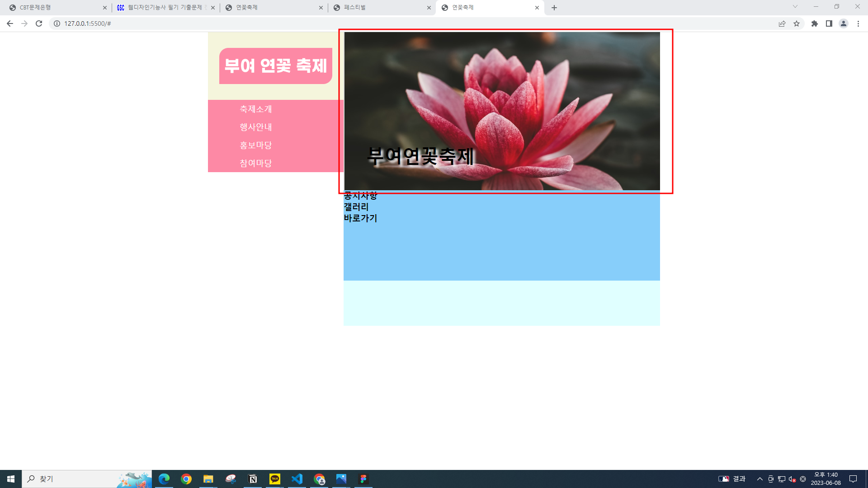Bookmark this page with star icon
Screen dimensions: 868x488
tap(797, 23)
